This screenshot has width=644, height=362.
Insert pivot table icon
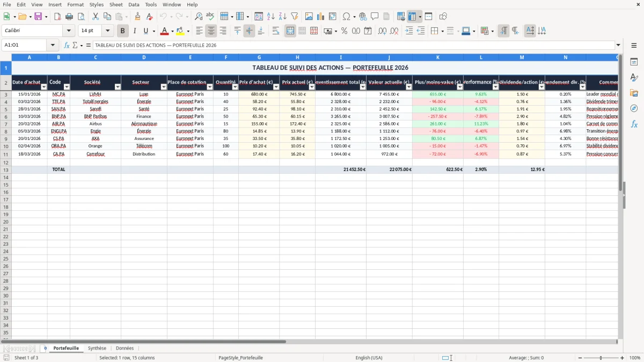pos(333,17)
